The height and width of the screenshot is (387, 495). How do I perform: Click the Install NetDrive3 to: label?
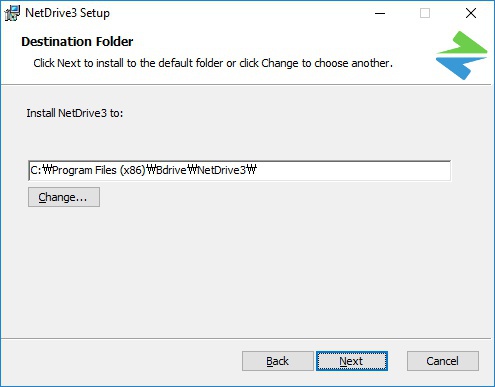point(75,113)
